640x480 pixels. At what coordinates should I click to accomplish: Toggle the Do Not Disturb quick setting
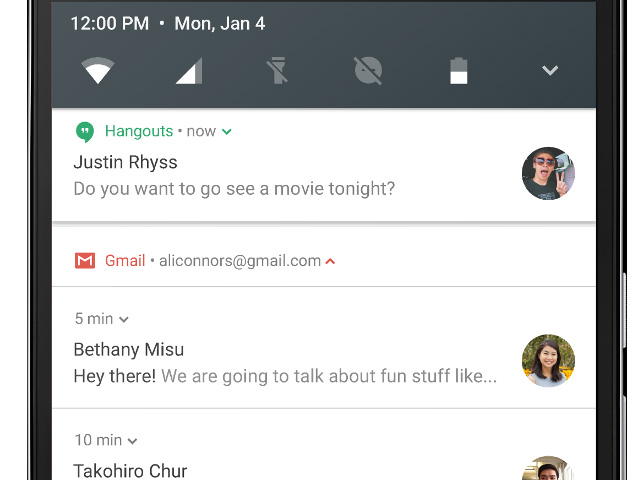click(368, 71)
